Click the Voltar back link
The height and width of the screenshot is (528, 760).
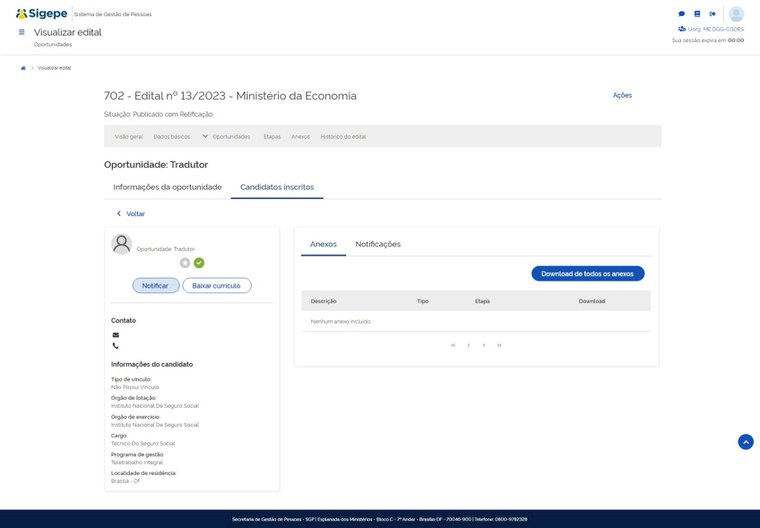(x=131, y=214)
